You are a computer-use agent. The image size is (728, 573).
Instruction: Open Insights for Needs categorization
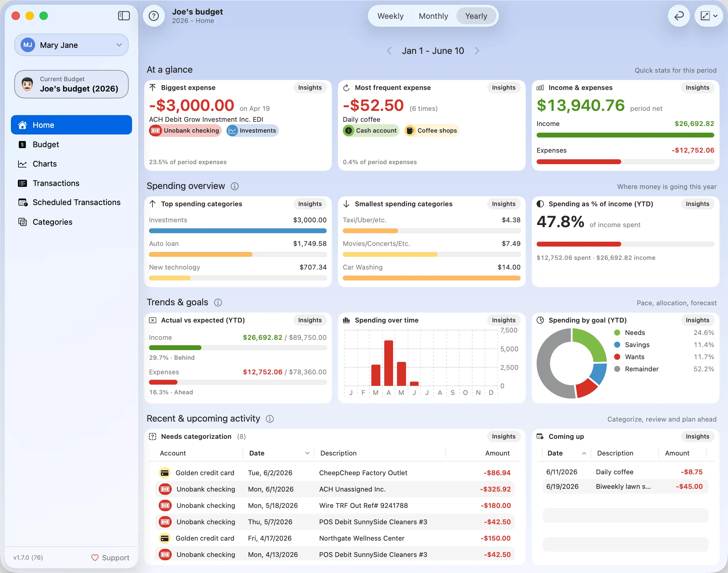click(x=504, y=436)
